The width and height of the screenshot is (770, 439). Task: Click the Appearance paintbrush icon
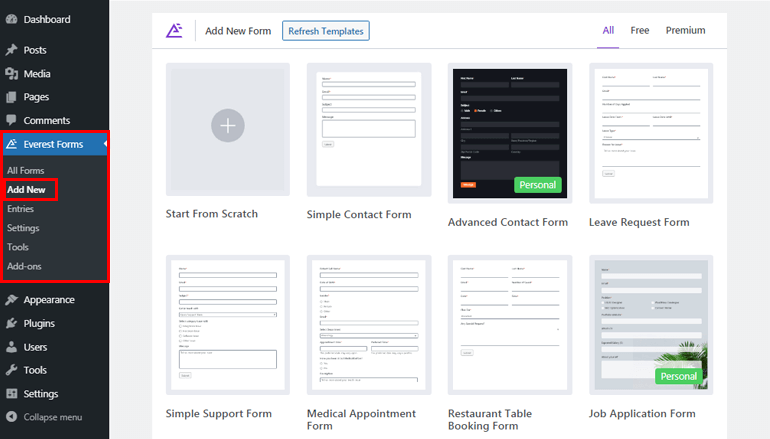click(x=11, y=300)
